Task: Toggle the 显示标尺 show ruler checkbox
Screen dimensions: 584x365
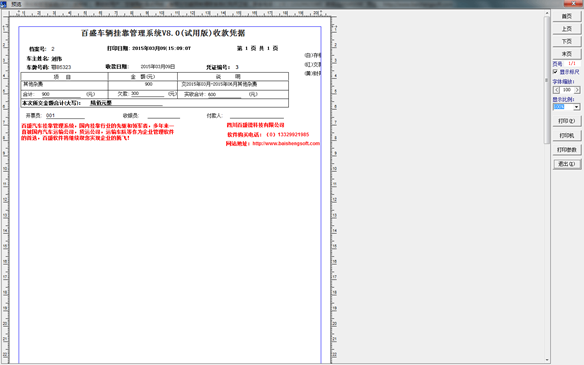Action: [x=555, y=72]
